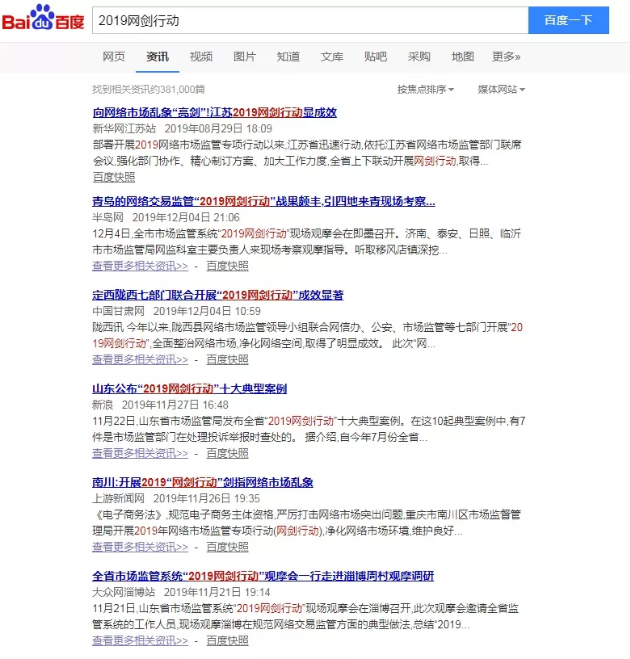This screenshot has width=630, height=659.
Task: Click the search box containing 2019网剑行动
Action: click(x=310, y=20)
